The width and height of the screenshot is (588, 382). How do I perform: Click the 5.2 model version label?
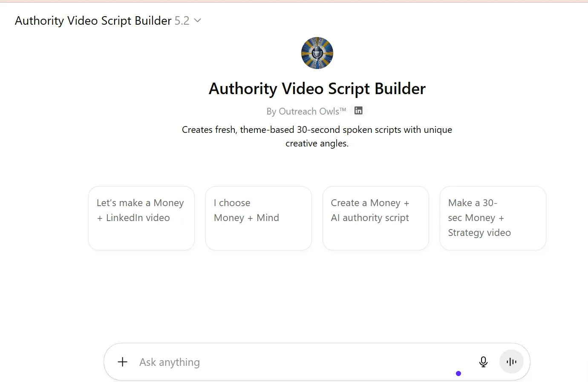click(182, 20)
